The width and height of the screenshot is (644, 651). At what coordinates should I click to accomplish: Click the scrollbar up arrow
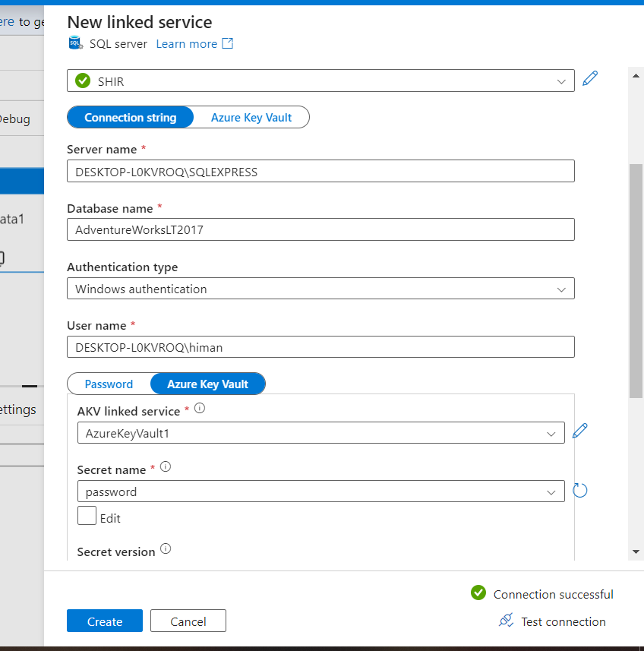click(636, 76)
